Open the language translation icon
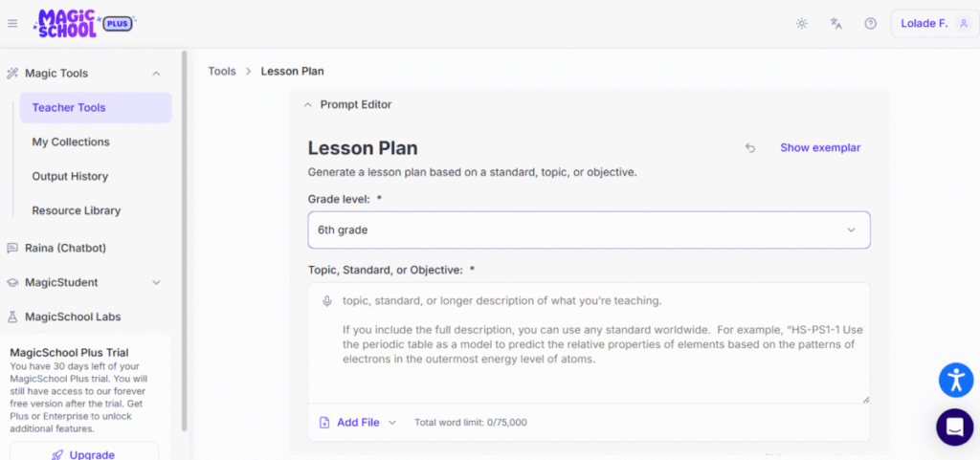Viewport: 980px width, 460px height. pyautogui.click(x=836, y=23)
